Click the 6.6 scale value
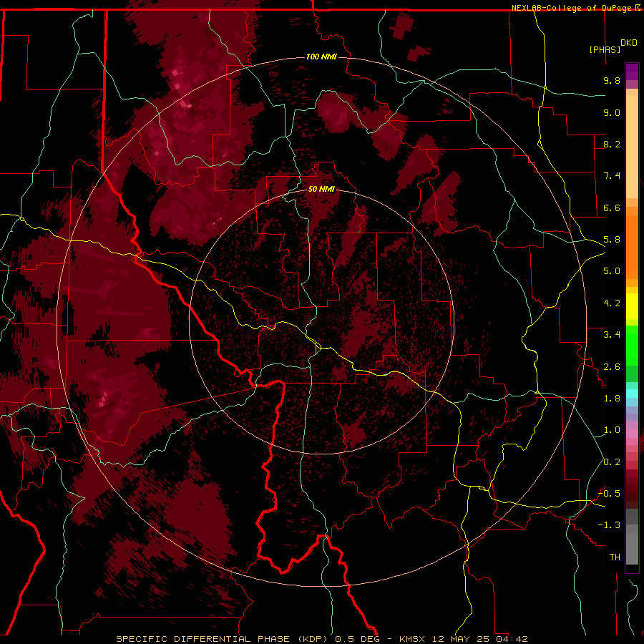This screenshot has width=644, height=644. (612, 208)
